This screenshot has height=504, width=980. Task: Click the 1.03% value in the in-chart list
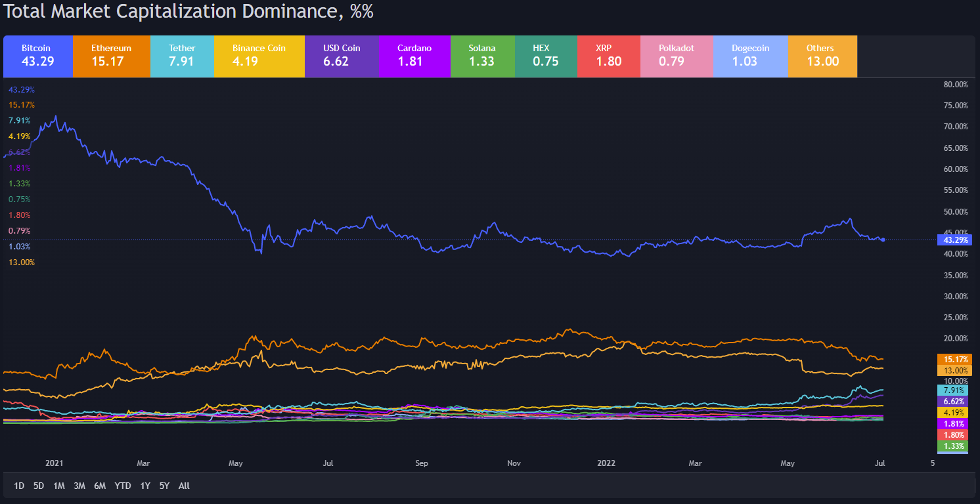(x=20, y=247)
